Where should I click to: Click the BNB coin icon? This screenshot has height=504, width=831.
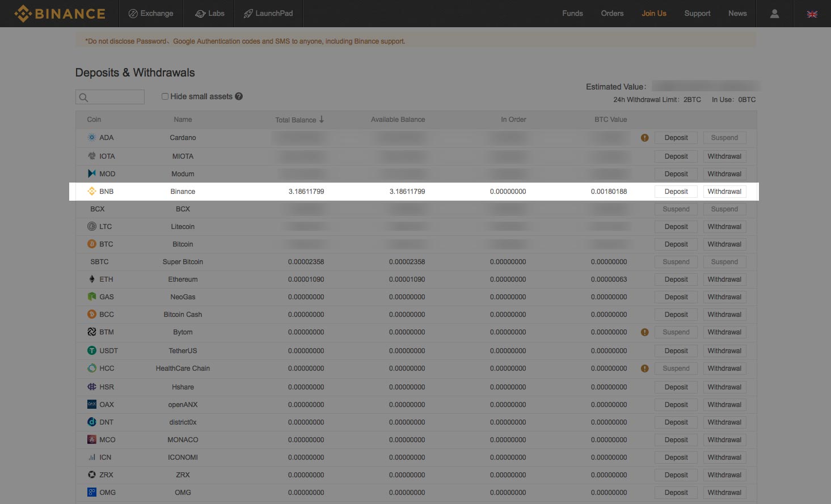[x=92, y=191]
